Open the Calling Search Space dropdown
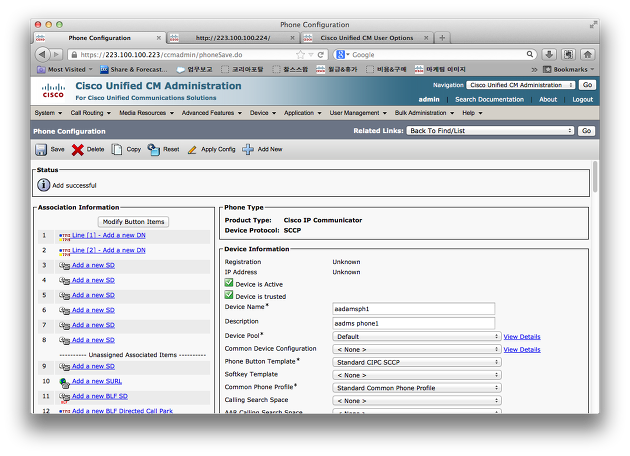This screenshot has height=456, width=630. [417, 401]
